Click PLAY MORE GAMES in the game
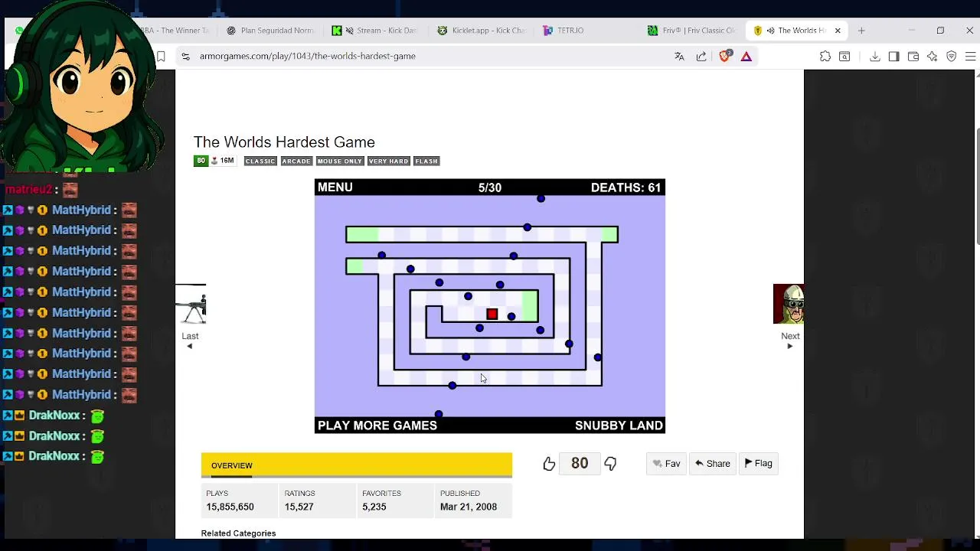The width and height of the screenshot is (980, 551). pyautogui.click(x=377, y=425)
